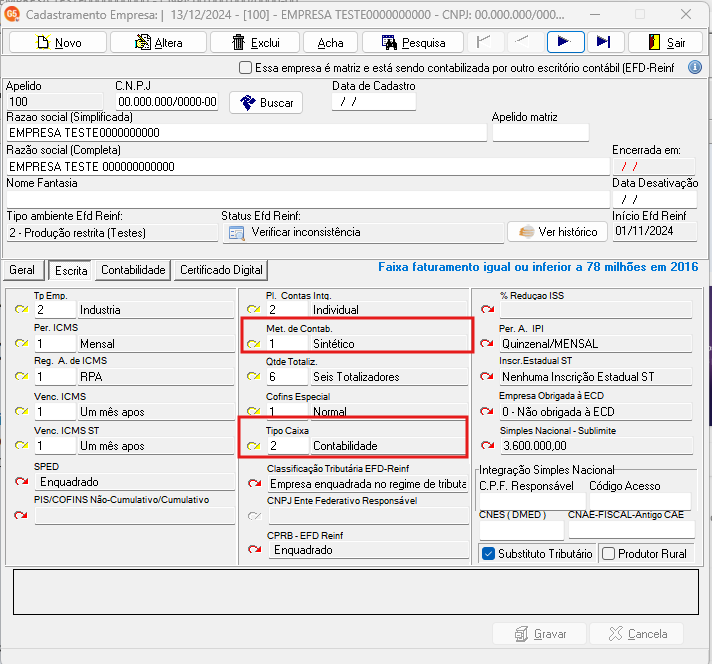Switch to the Contabilidade tab

click(133, 270)
